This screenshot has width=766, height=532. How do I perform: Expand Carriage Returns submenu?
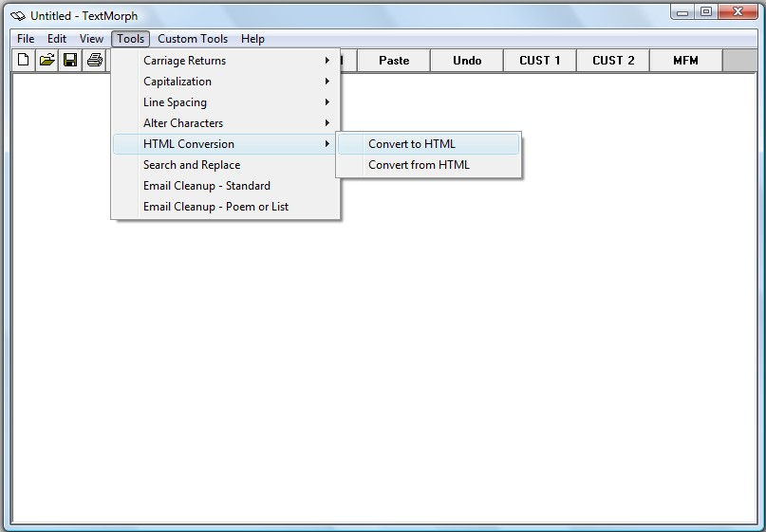tap(225, 61)
